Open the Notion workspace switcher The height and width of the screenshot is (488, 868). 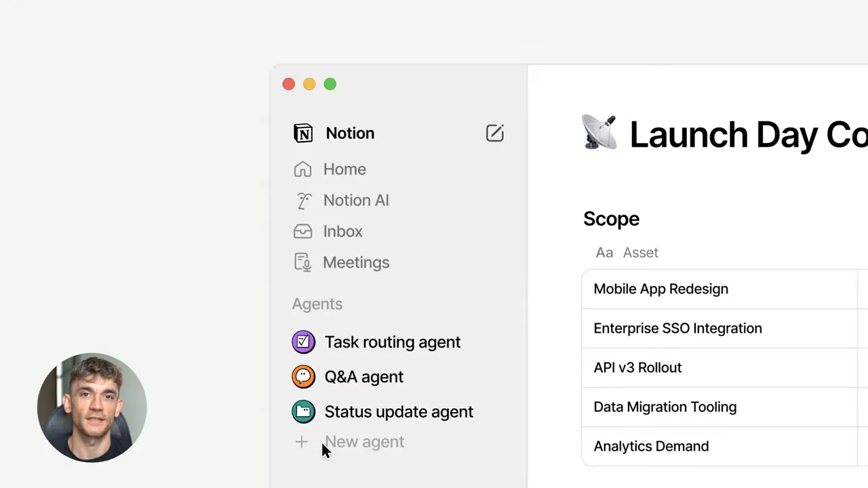[x=350, y=133]
